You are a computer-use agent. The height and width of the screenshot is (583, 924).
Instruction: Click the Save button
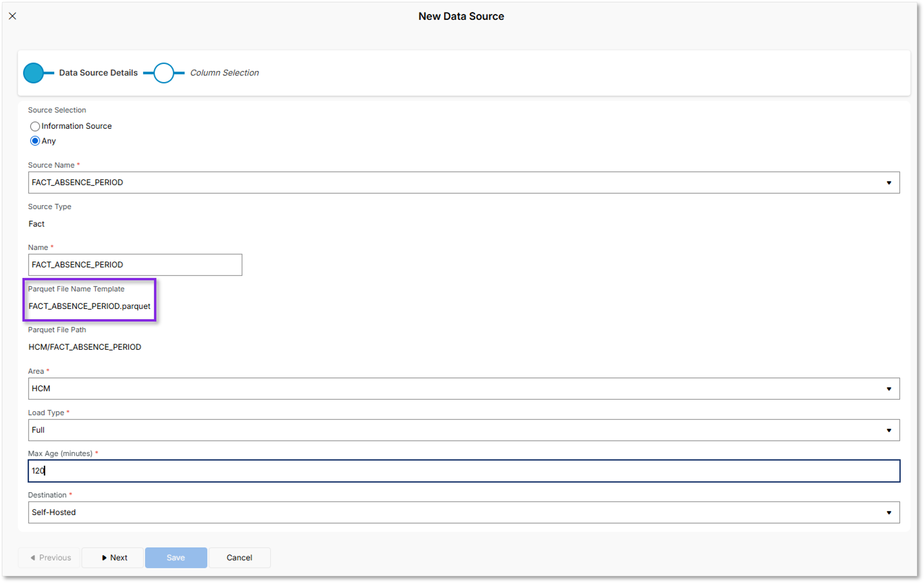click(x=176, y=558)
